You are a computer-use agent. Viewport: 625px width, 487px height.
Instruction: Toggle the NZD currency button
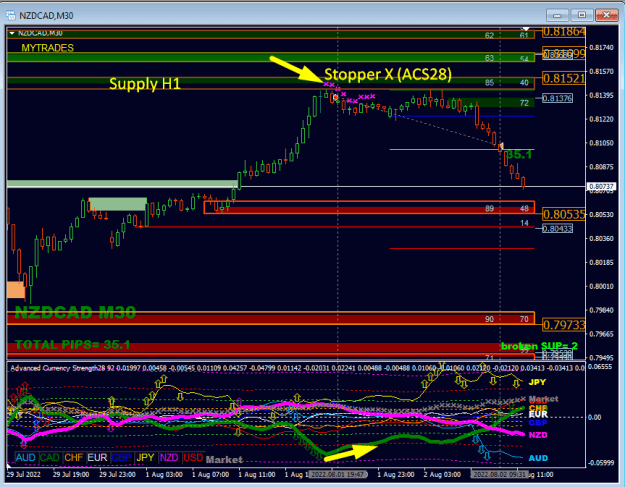[x=169, y=458]
